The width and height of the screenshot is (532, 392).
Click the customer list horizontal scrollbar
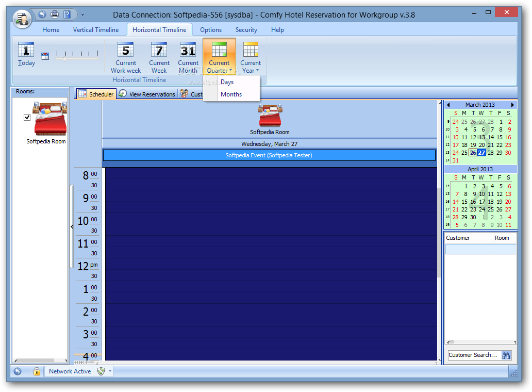(x=481, y=342)
